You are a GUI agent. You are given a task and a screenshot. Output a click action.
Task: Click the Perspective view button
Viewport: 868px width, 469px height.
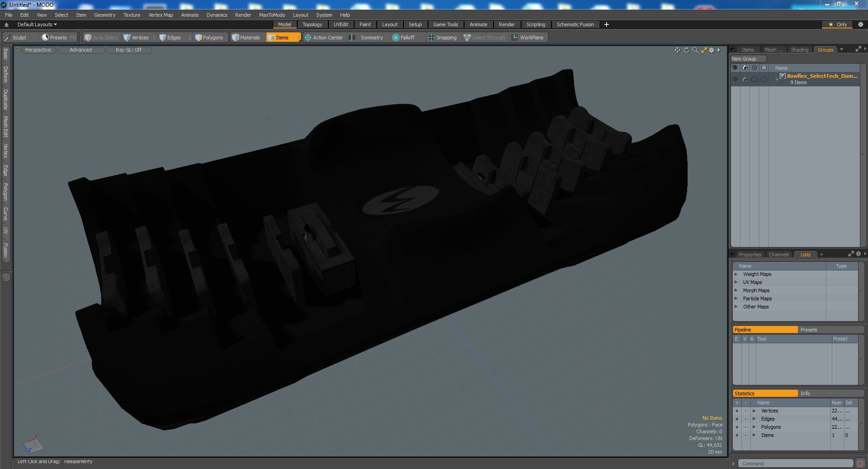tap(38, 50)
